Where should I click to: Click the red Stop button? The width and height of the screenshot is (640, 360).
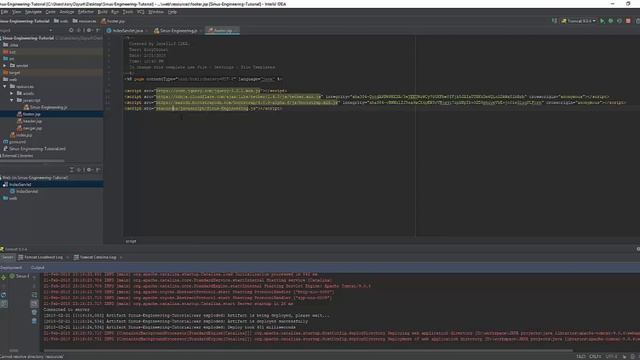tap(628, 21)
